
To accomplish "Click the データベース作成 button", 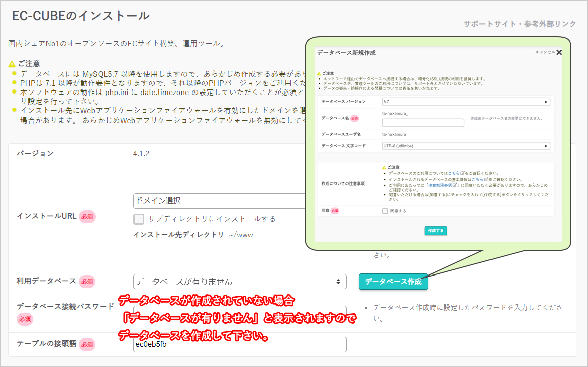I will coord(394,282).
